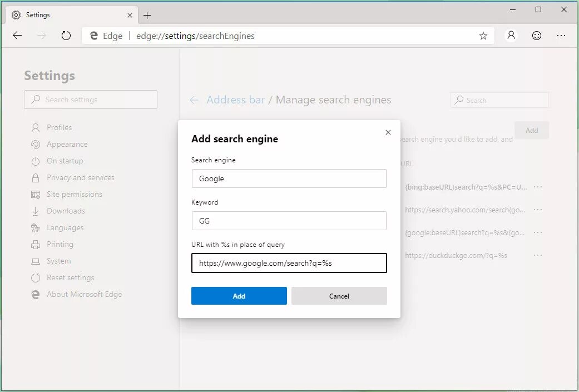Screen dimensions: 579x392
Task: Click the System laptop icon in sidebar
Action: pyautogui.click(x=36, y=261)
